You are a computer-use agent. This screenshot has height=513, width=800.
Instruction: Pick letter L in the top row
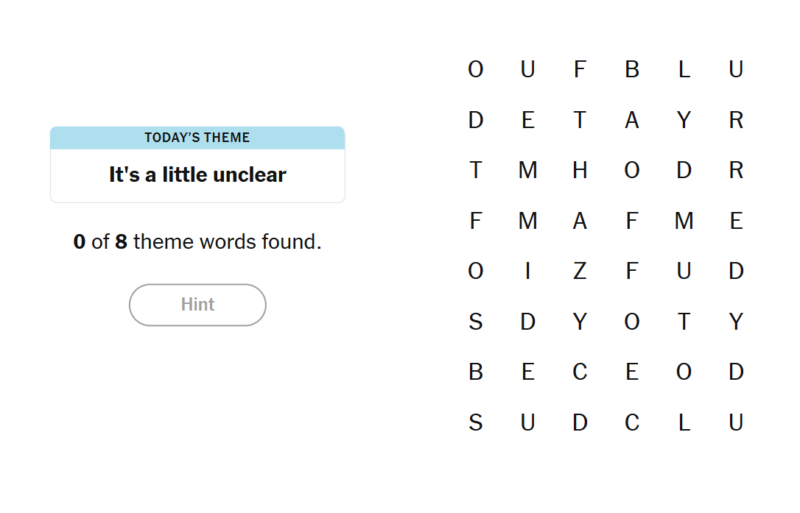pos(684,70)
